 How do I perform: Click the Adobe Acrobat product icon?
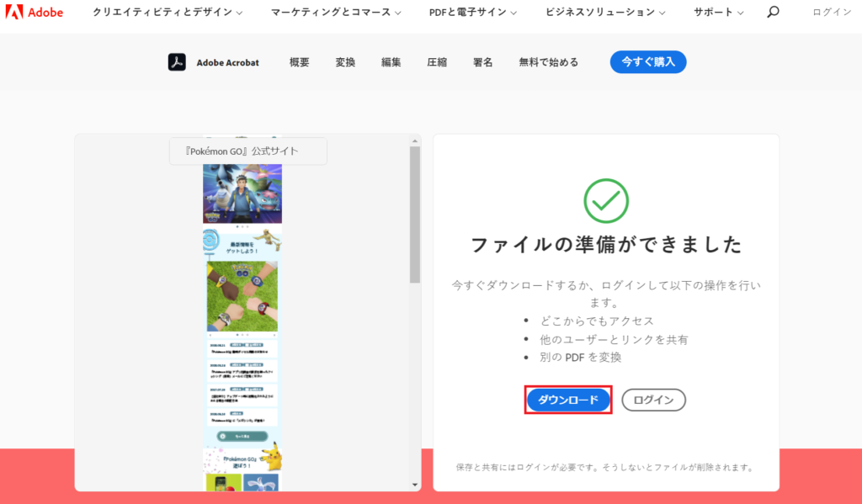click(177, 62)
